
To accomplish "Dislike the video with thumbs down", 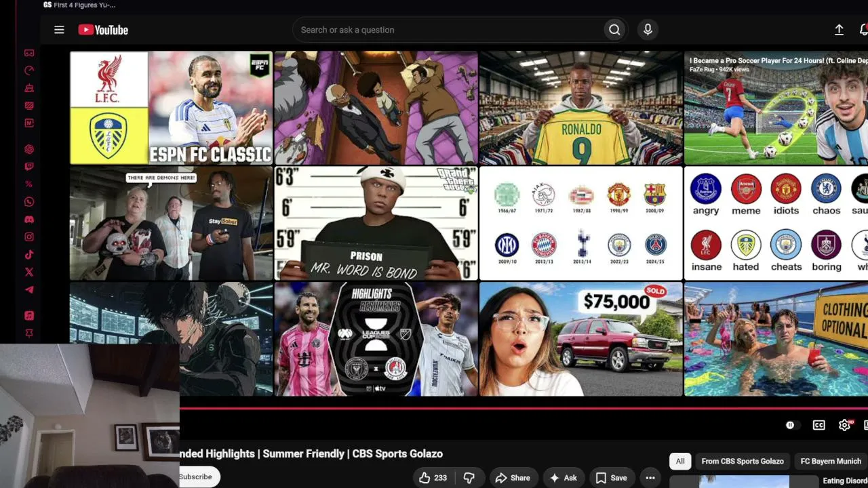I will [x=469, y=478].
